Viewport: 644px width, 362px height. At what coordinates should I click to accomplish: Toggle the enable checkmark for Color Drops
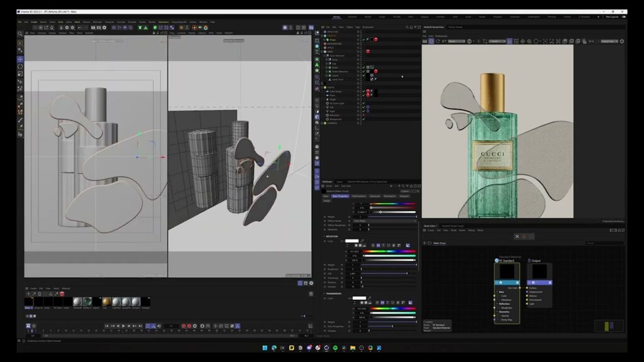(x=364, y=91)
